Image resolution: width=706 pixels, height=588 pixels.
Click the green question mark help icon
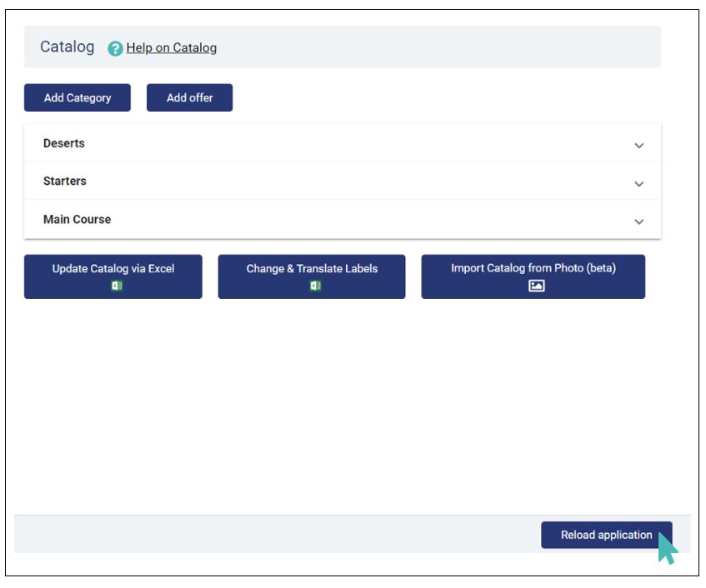115,48
